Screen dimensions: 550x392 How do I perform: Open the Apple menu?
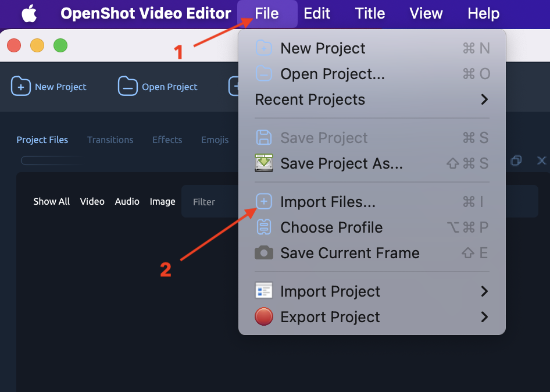pos(29,14)
